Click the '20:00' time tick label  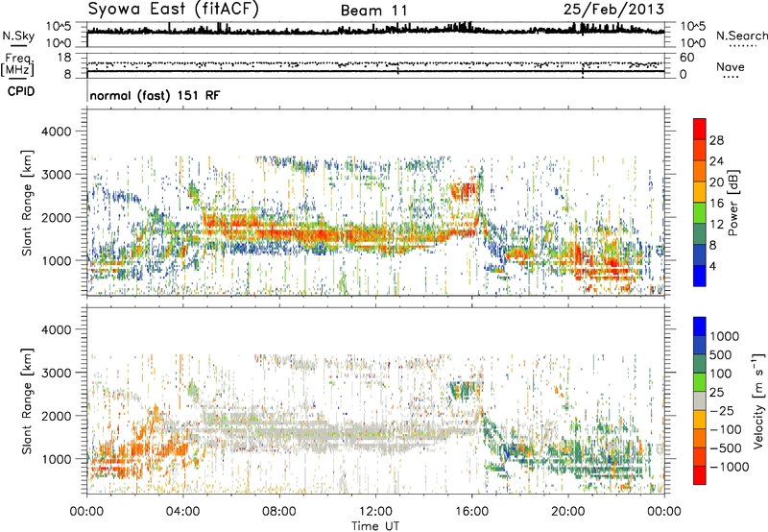click(x=567, y=512)
